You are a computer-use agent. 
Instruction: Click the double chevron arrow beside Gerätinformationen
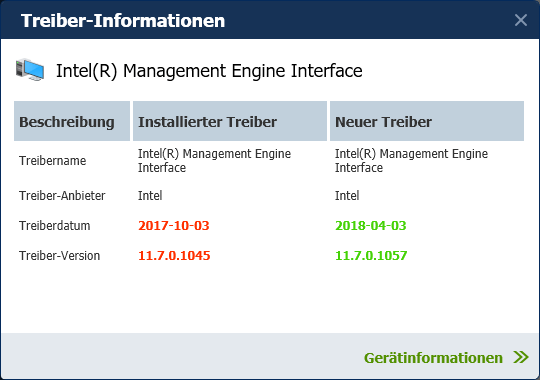click(x=521, y=357)
